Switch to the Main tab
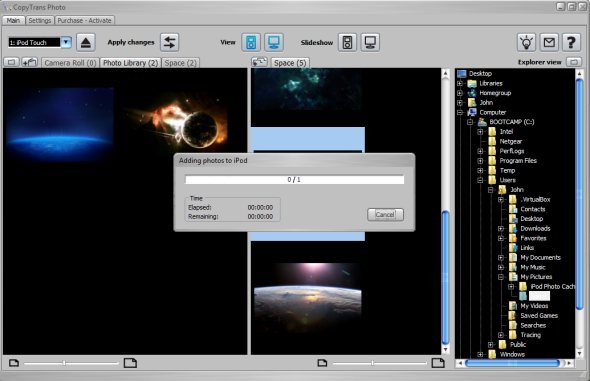This screenshot has width=590, height=381. pos(14,20)
